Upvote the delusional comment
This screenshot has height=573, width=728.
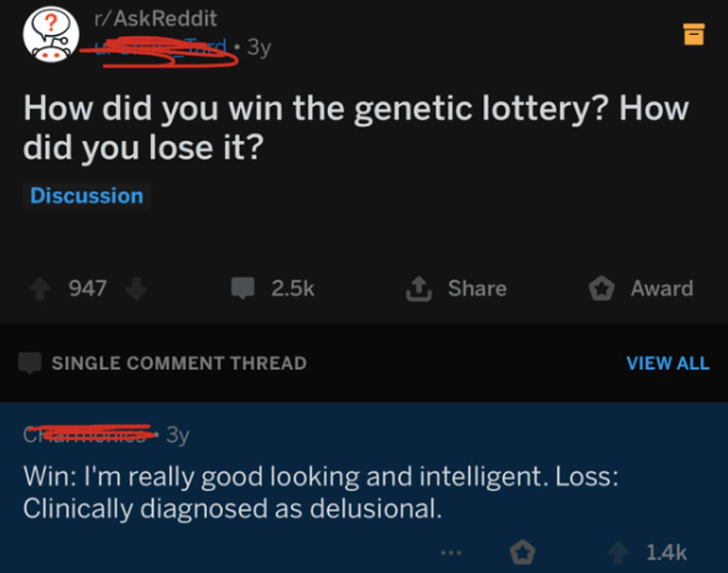tap(619, 553)
